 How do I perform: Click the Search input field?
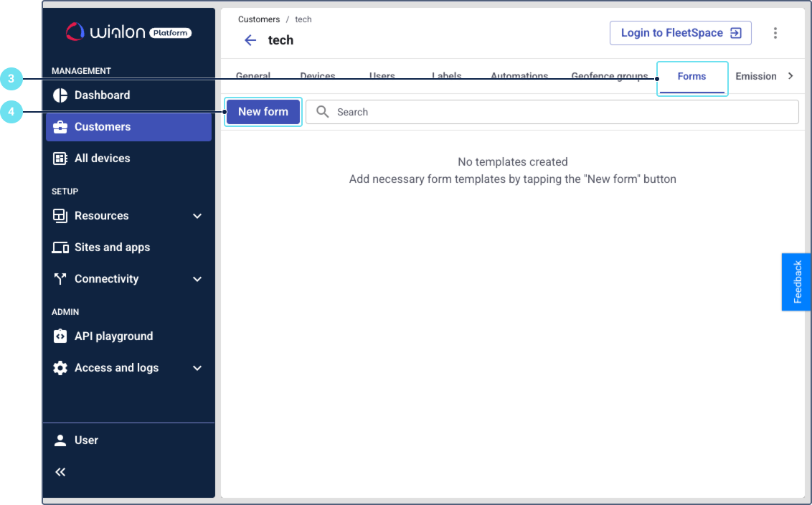click(x=552, y=112)
